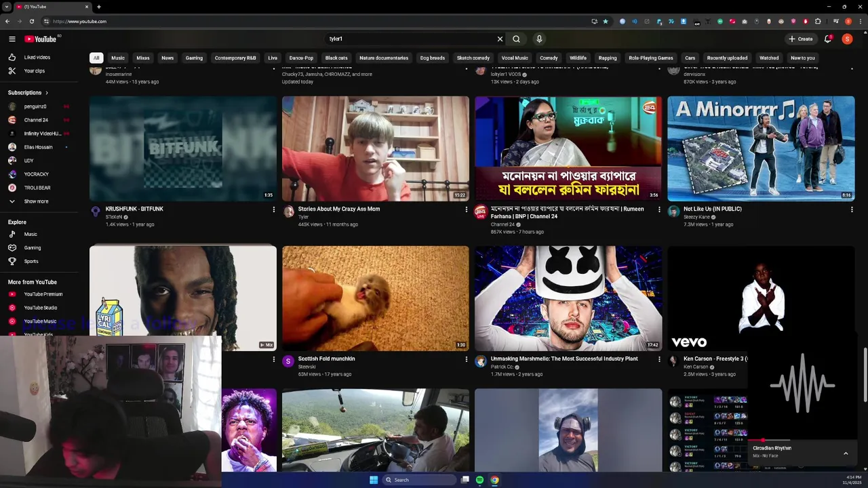Open the tab list dropdown in Chrome
Screen dimensions: 868x488
pyautogui.click(x=6, y=7)
